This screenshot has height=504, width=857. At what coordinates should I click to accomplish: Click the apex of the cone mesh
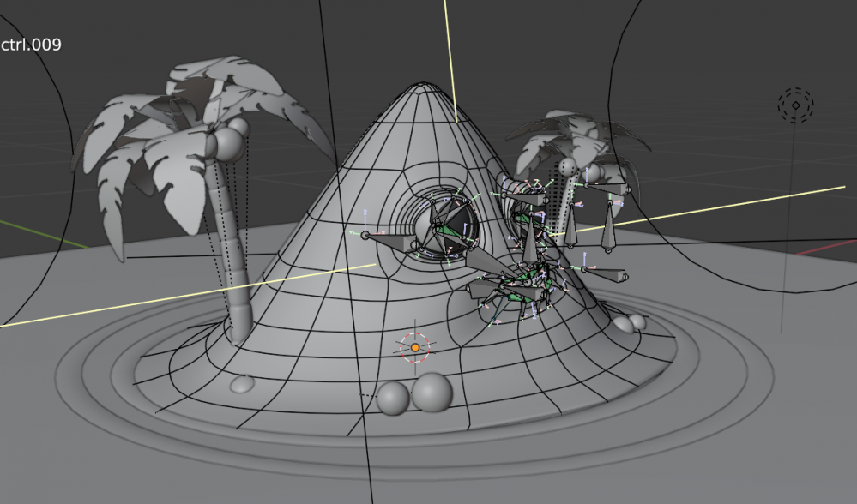tap(420, 87)
